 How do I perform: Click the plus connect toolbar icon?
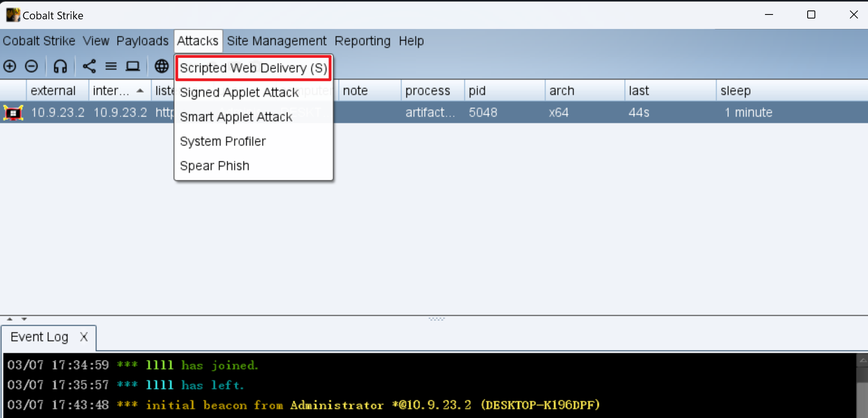pos(10,66)
